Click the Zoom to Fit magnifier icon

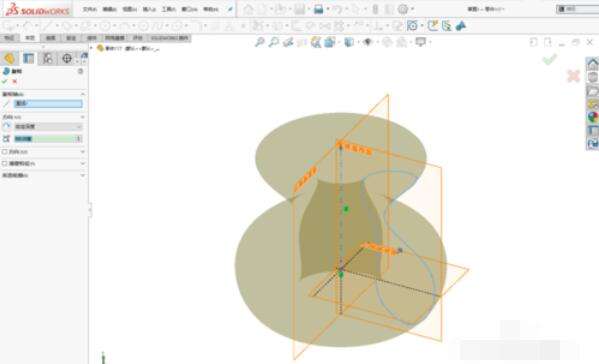point(259,42)
